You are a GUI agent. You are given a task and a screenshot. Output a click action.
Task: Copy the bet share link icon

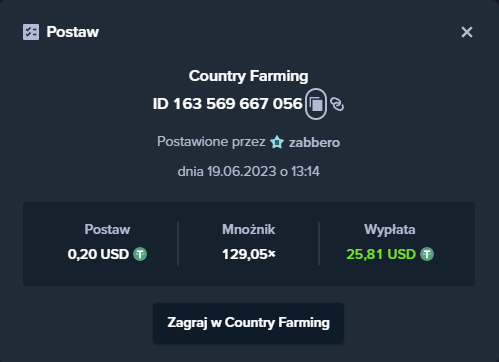pyautogui.click(x=337, y=104)
